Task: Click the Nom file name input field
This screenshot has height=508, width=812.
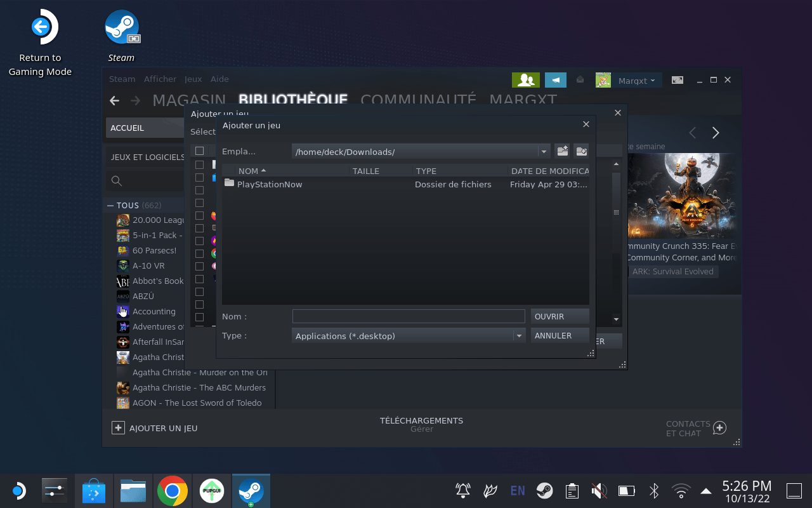Action: coord(409,316)
